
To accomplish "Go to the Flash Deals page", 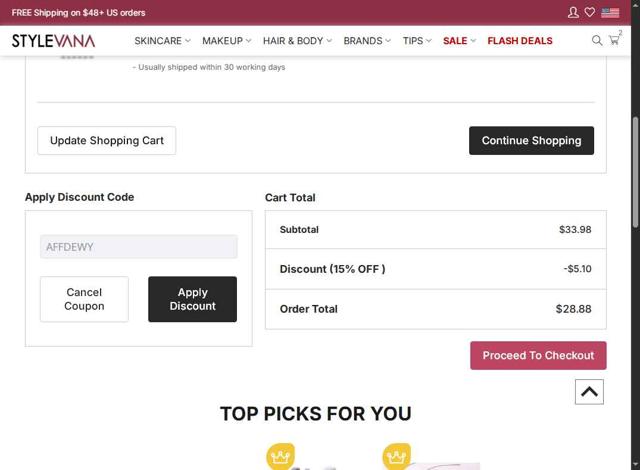I will 520,41.
